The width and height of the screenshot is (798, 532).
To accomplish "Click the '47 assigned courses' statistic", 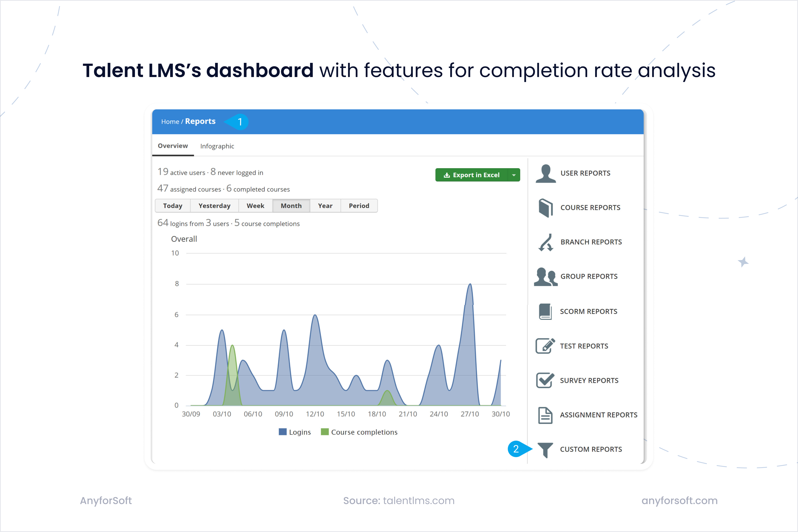I will click(189, 189).
